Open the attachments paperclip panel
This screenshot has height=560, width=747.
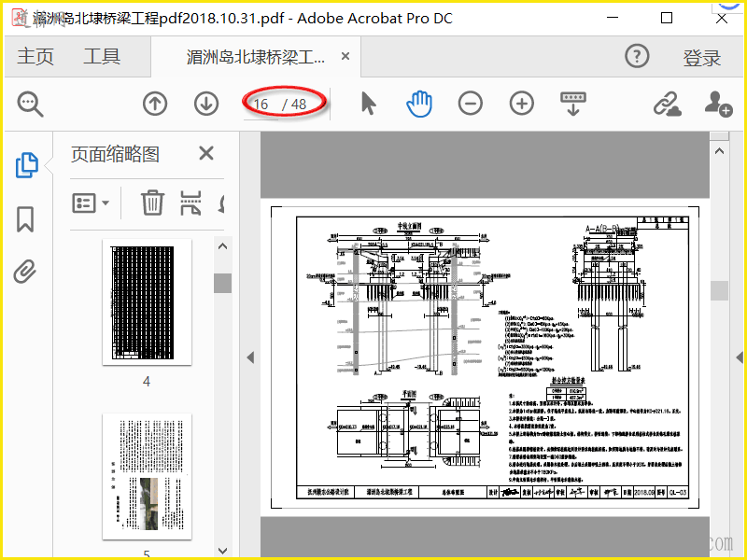click(x=25, y=272)
